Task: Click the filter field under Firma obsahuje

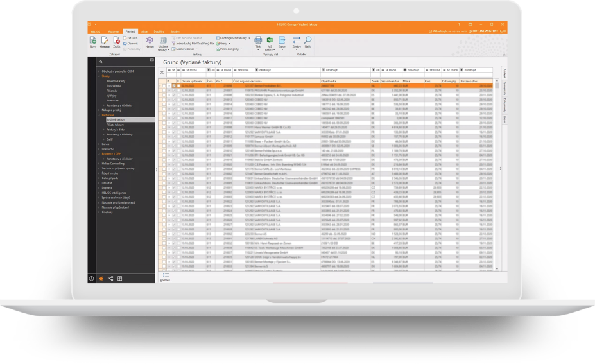Action: click(287, 74)
